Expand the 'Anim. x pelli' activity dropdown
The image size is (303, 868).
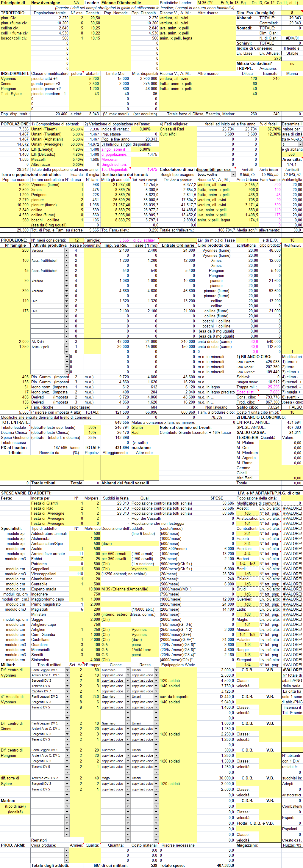pyautogui.click(x=67, y=346)
